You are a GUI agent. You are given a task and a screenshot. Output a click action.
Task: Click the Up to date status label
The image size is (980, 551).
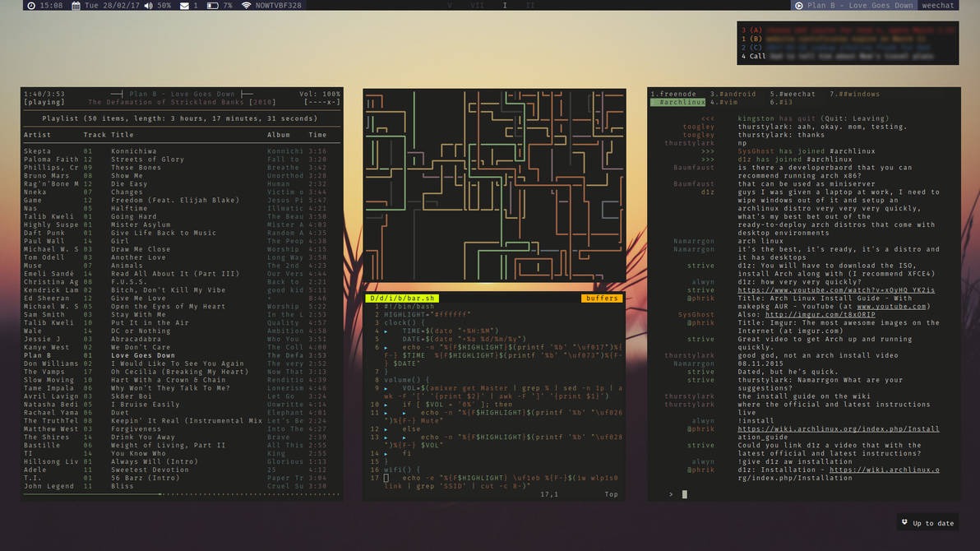pyautogui.click(x=933, y=524)
